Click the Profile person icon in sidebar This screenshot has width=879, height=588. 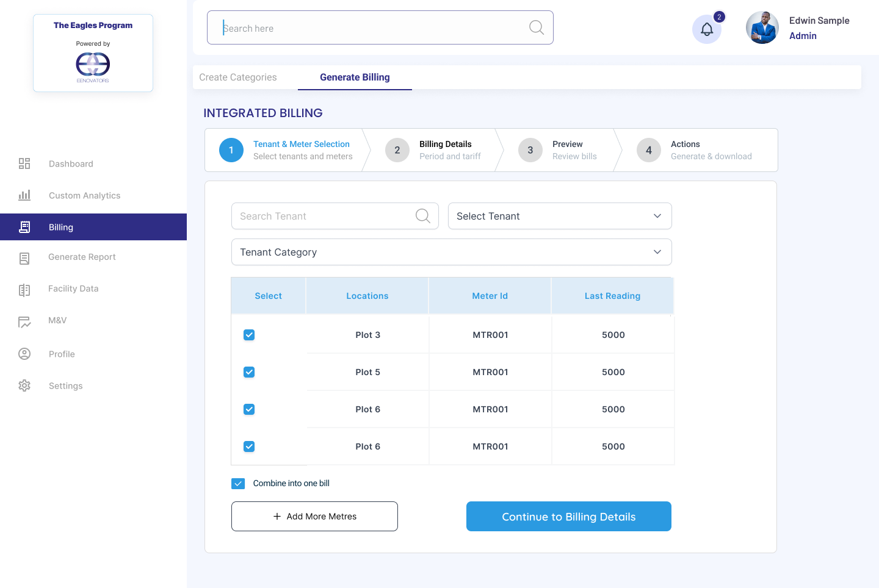(24, 354)
